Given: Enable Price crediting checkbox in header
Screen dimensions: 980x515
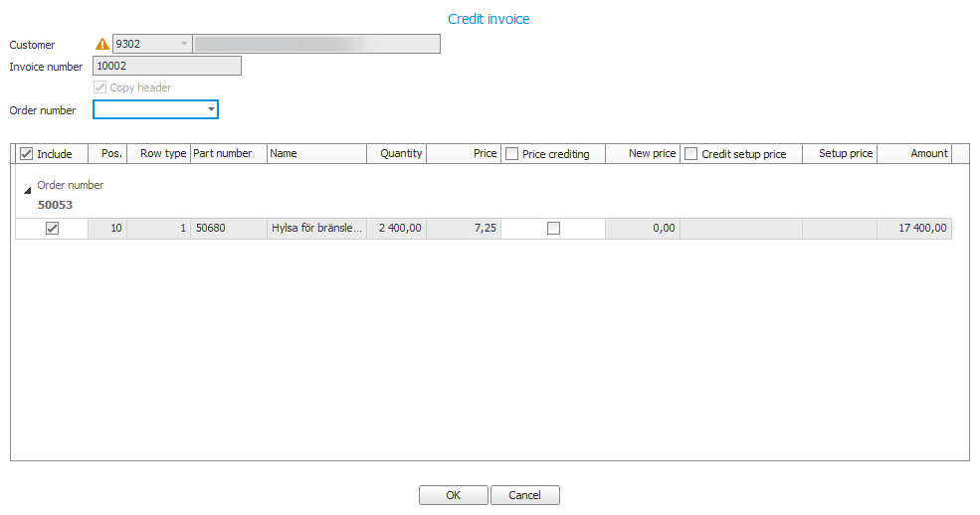Looking at the screenshot, I should point(512,154).
